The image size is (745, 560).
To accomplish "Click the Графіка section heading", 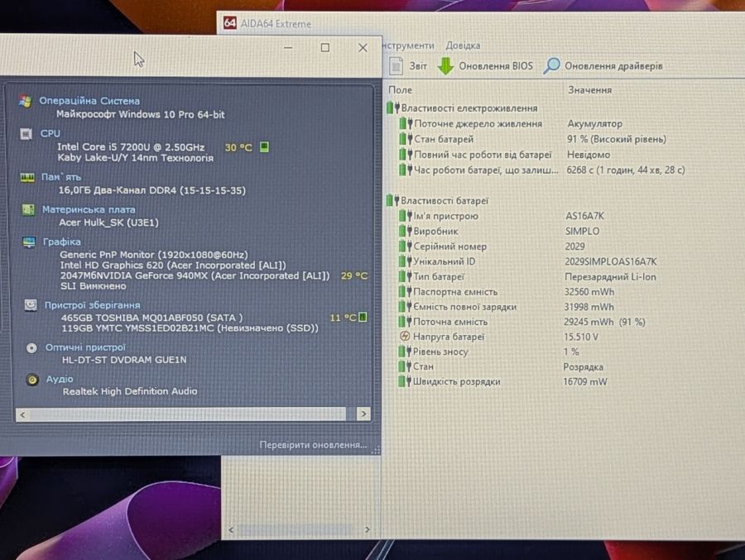I will [x=62, y=242].
